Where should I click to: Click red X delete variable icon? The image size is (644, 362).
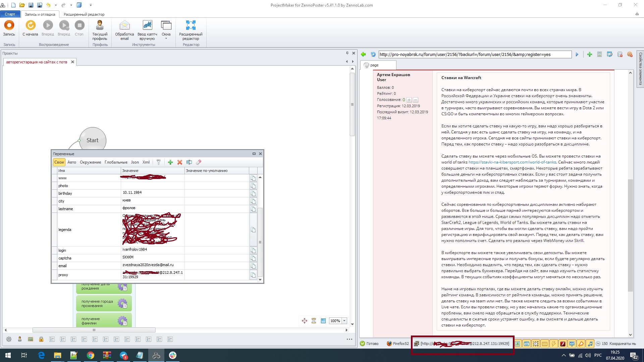(x=180, y=162)
